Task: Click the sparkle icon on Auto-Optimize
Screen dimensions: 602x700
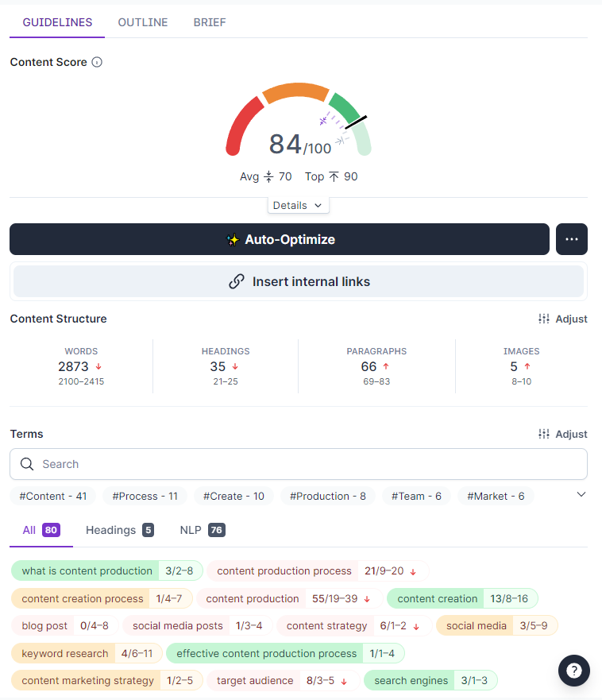Action: pyautogui.click(x=232, y=239)
